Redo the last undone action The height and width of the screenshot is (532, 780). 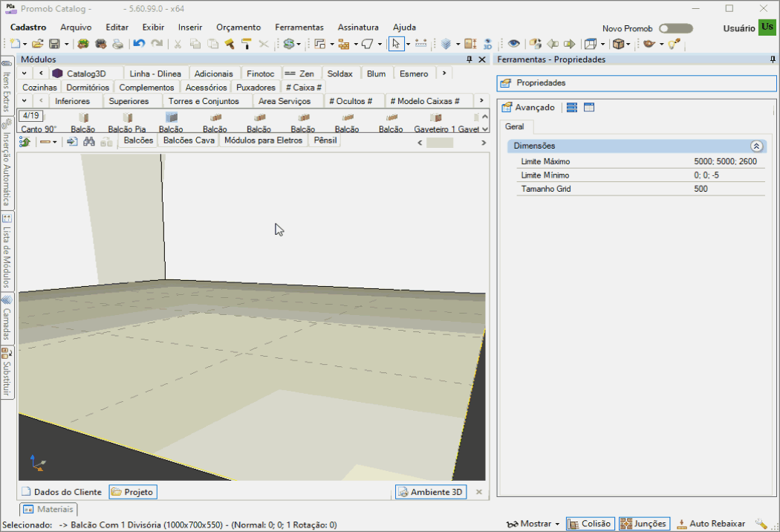point(157,44)
